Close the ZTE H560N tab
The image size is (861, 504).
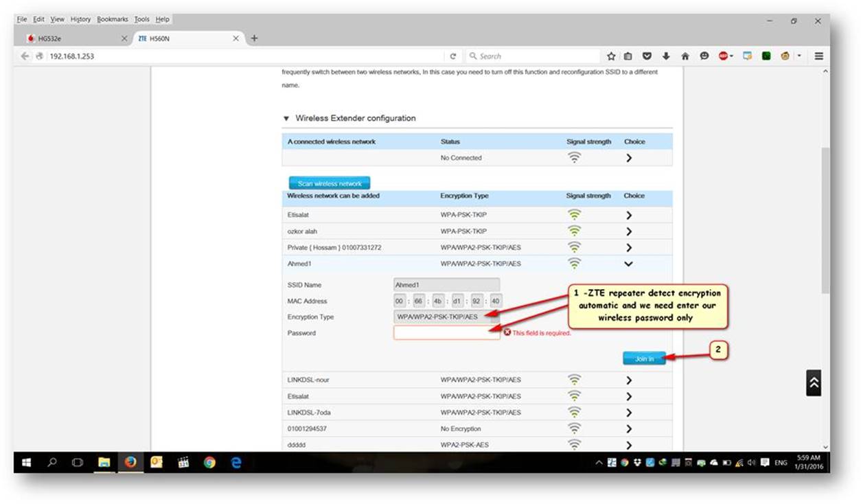click(236, 38)
